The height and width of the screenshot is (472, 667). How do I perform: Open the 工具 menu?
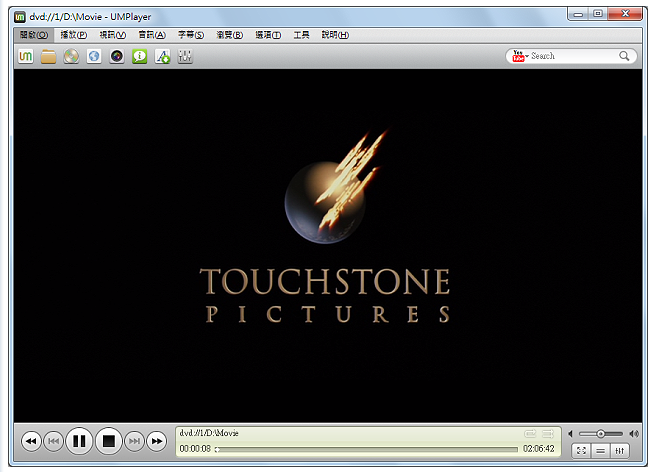point(302,35)
